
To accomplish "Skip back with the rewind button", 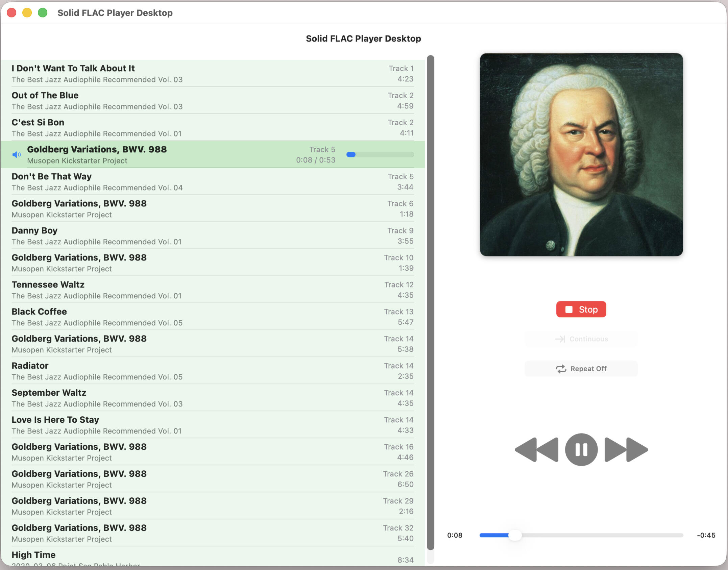I will pyautogui.click(x=536, y=450).
